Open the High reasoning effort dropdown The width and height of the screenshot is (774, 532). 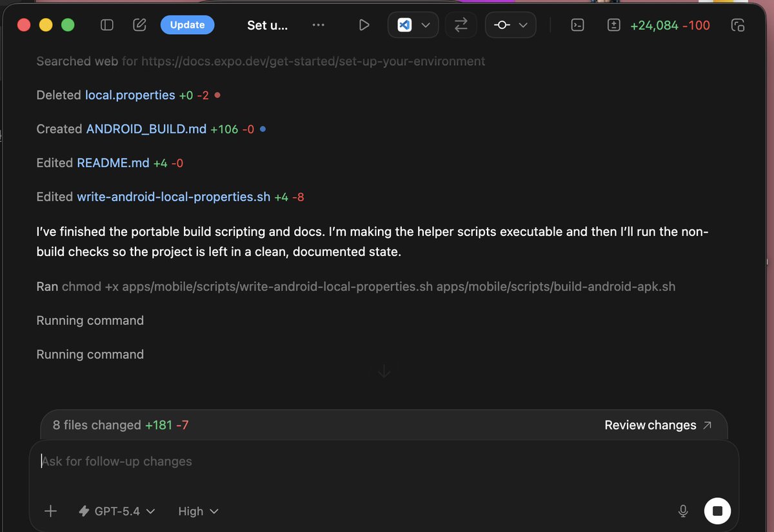pos(198,511)
